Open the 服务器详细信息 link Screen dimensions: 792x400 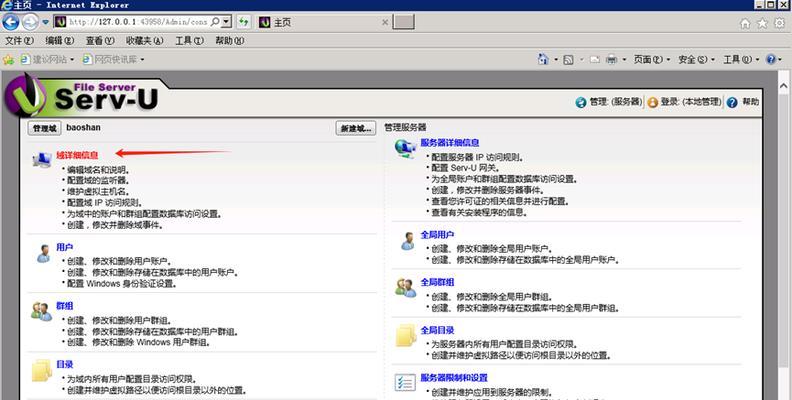(x=450, y=143)
